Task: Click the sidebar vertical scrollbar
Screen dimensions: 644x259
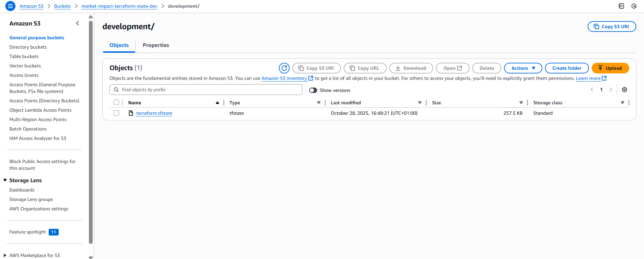Action: pos(91,133)
